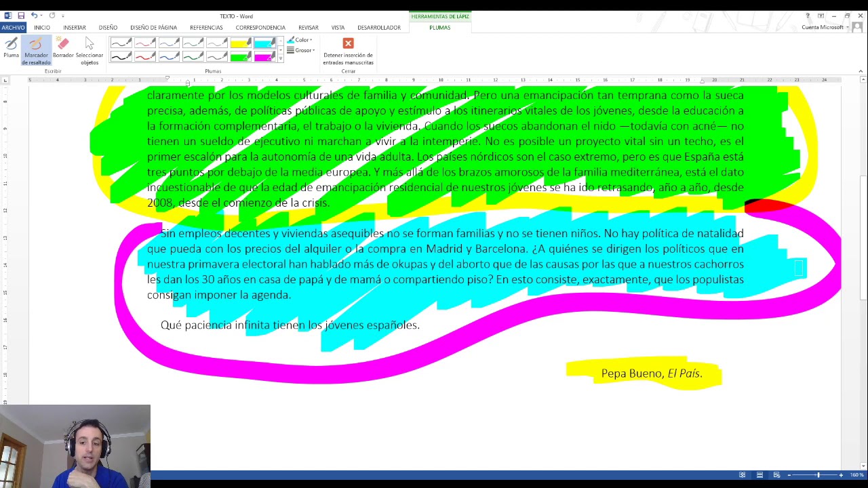Switch to the DESARROLLADOR tab
Image resolution: width=868 pixels, height=488 pixels.
pyautogui.click(x=379, y=28)
